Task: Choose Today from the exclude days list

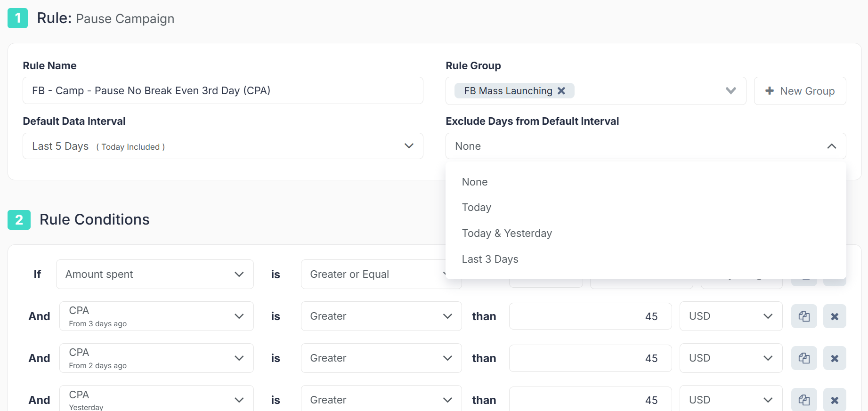Action: pyautogui.click(x=646, y=208)
